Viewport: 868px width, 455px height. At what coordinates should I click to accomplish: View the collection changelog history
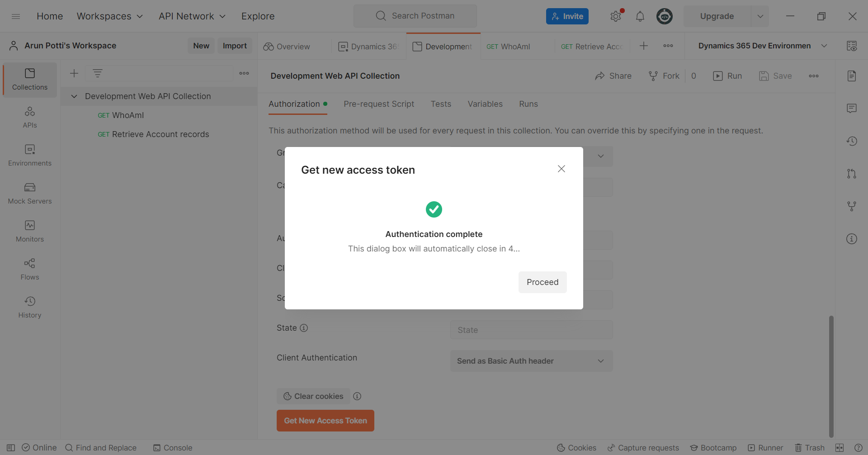[x=852, y=141]
